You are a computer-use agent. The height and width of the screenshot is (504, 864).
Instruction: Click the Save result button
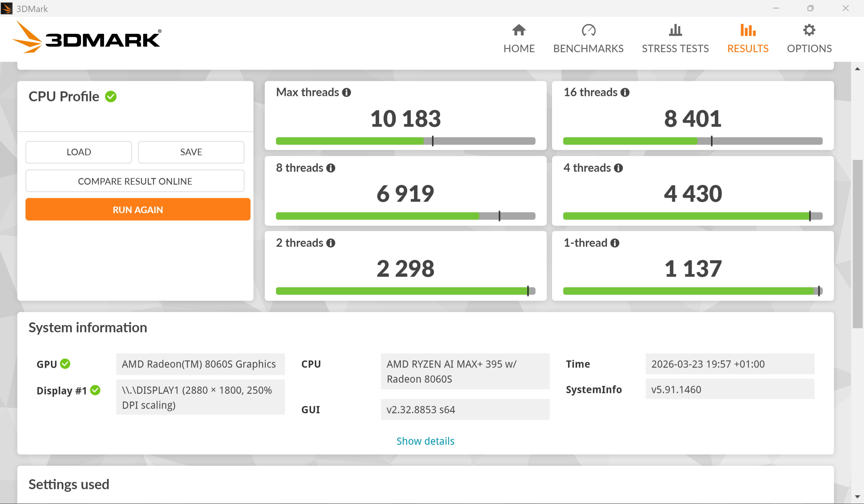tap(191, 152)
